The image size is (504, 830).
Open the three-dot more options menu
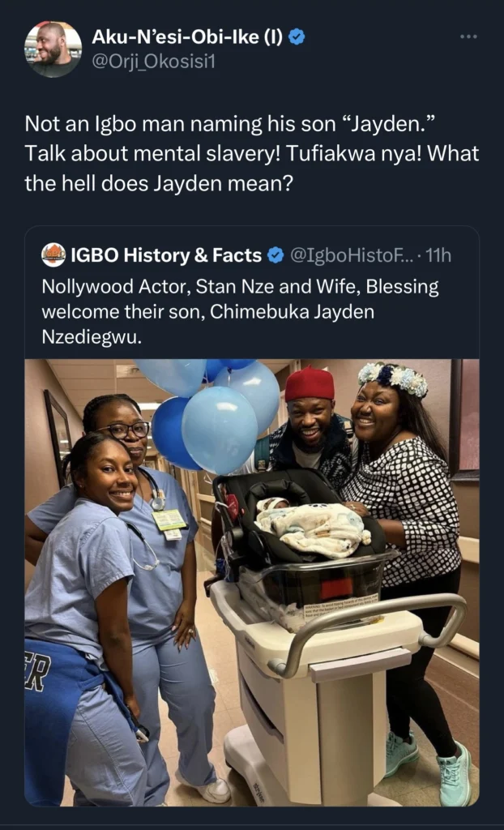tap(468, 36)
